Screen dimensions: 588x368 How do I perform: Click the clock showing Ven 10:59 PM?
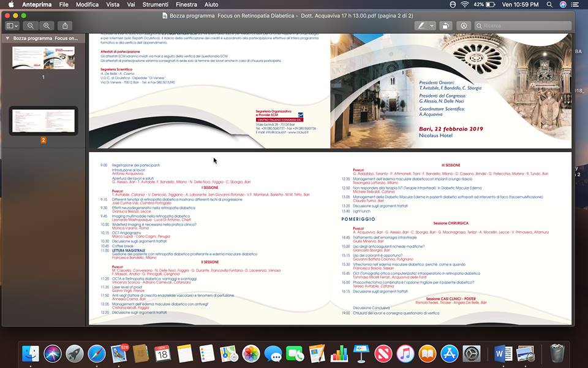520,4
